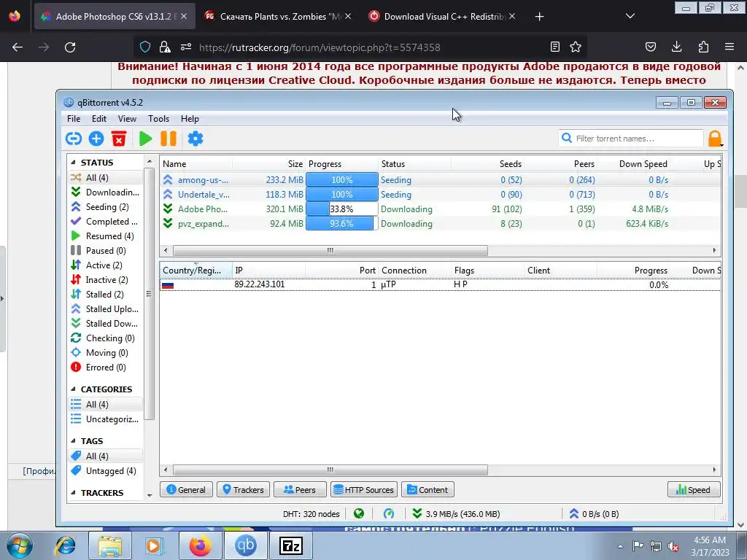
Task: Click the Speed graph button
Action: point(694,489)
